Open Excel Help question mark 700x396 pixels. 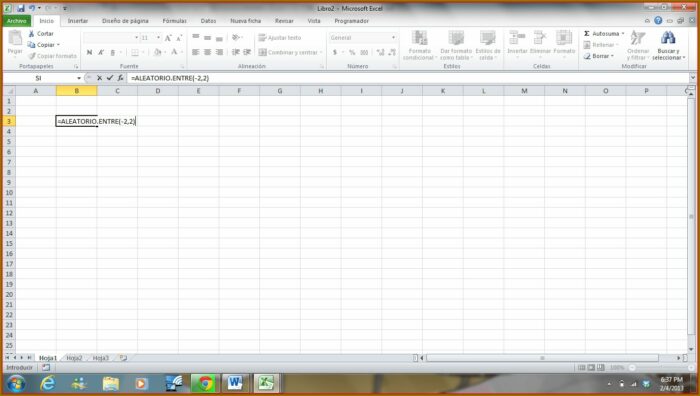pos(658,21)
